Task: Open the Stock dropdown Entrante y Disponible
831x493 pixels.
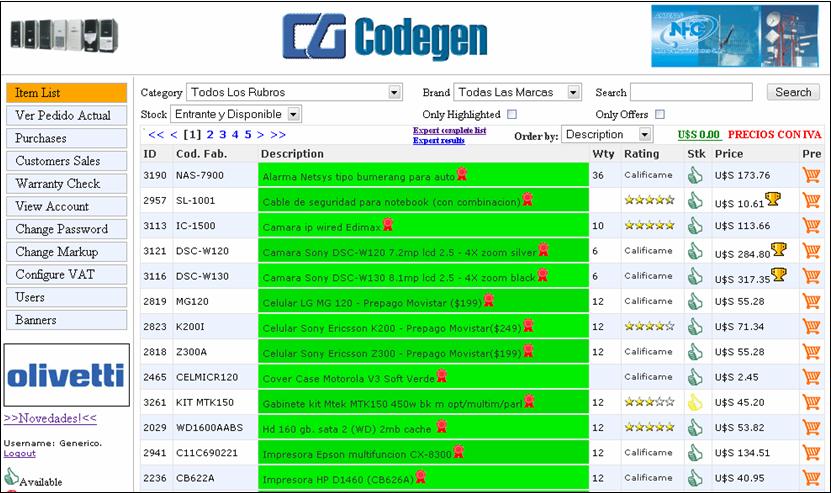Action: click(236, 114)
